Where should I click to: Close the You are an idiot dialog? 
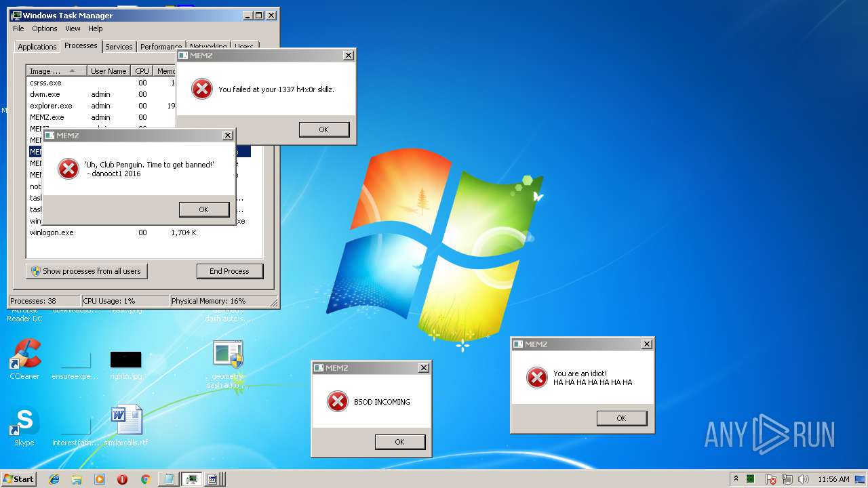pos(646,344)
